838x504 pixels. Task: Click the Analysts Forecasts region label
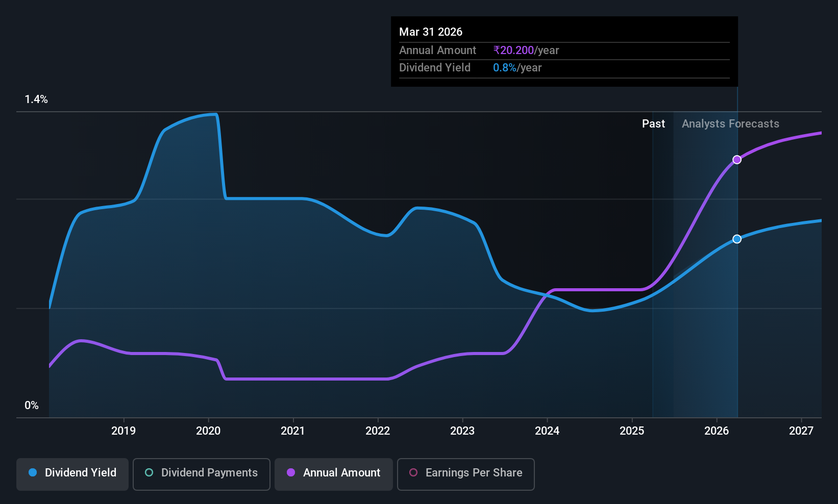[730, 123]
